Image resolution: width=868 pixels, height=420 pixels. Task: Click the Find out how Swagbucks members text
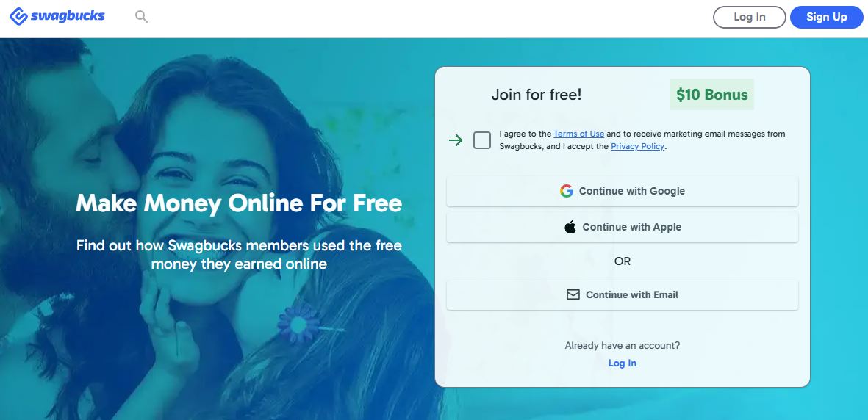239,255
